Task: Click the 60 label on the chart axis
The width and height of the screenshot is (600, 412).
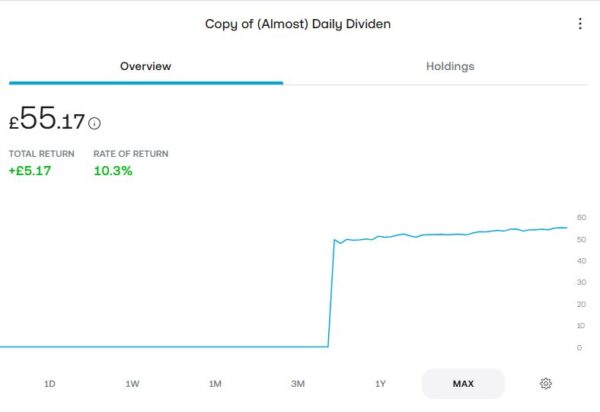Action: (581, 217)
